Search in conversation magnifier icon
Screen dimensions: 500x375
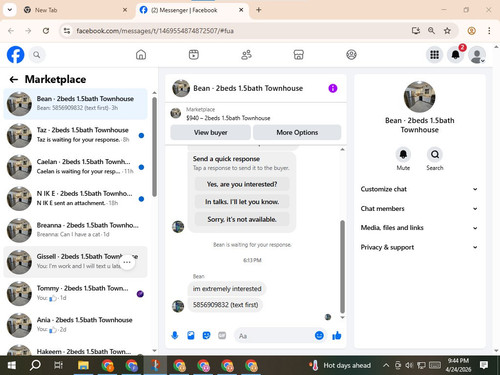click(x=435, y=154)
